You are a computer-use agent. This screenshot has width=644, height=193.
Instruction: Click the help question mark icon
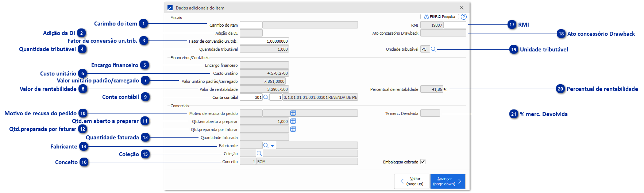(463, 17)
